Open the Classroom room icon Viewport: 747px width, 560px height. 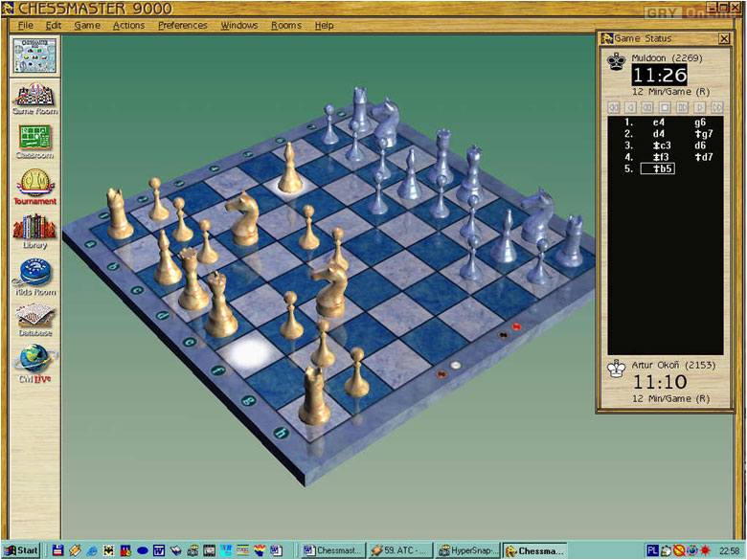pyautogui.click(x=34, y=142)
